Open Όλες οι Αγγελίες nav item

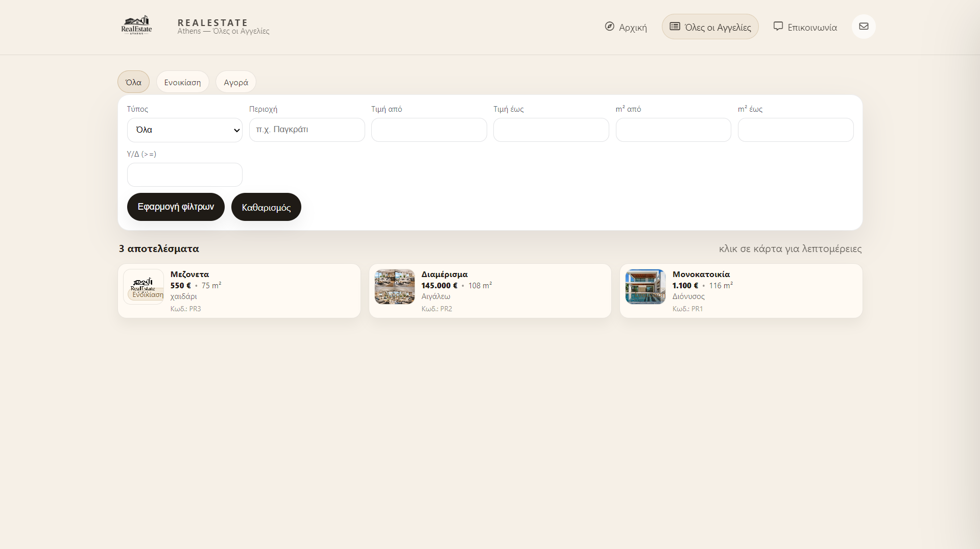coord(710,27)
